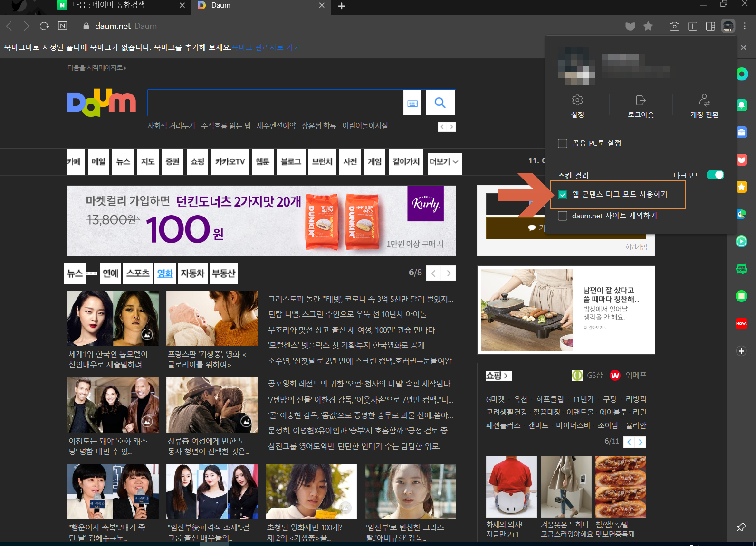Open the green circle sidebar app icon
The height and width of the screenshot is (546, 756).
point(742,74)
